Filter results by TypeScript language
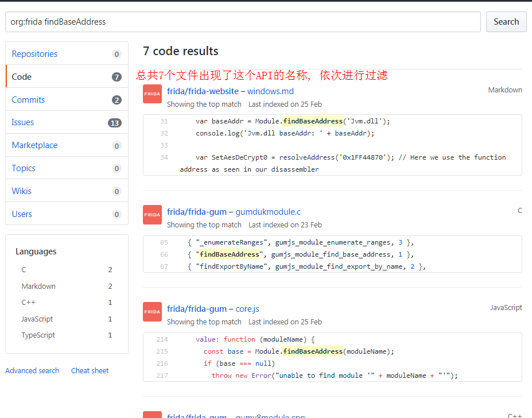 (x=67, y=335)
